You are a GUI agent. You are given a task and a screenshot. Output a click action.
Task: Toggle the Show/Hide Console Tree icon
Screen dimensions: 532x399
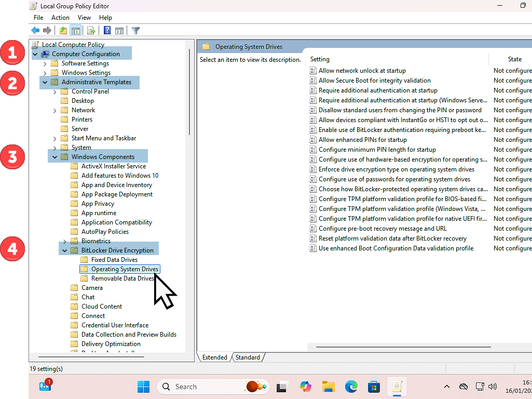tap(76, 31)
